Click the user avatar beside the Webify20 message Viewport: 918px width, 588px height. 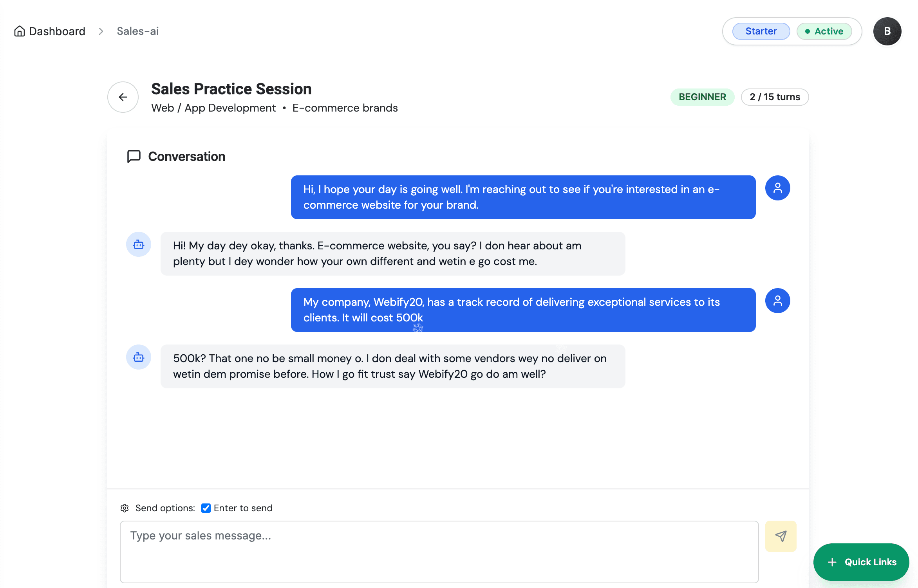pyautogui.click(x=777, y=301)
